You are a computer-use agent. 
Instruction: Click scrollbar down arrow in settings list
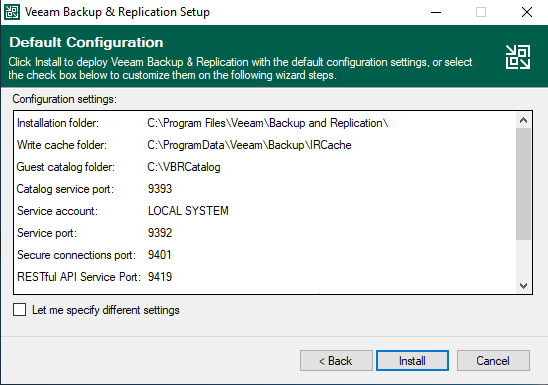pos(523,285)
